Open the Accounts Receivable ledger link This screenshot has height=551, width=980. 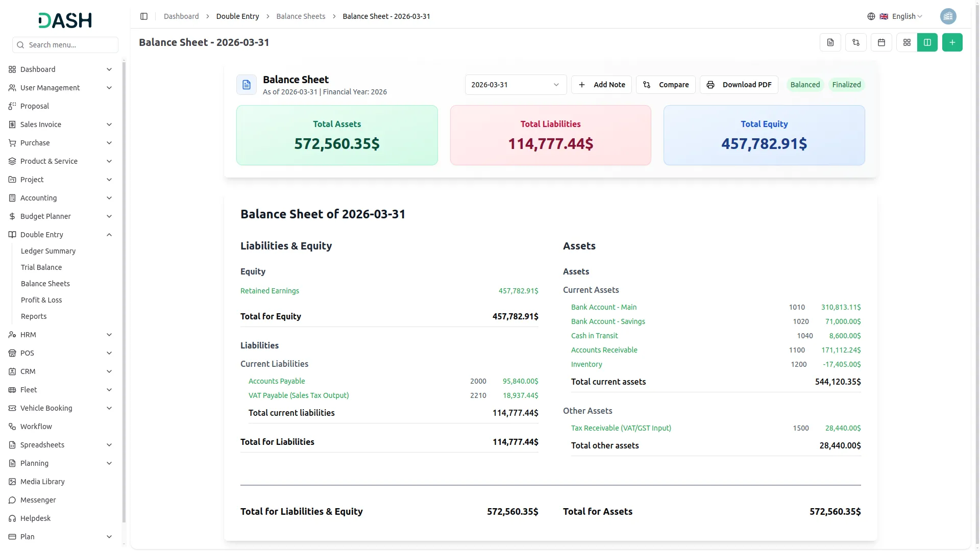click(604, 350)
